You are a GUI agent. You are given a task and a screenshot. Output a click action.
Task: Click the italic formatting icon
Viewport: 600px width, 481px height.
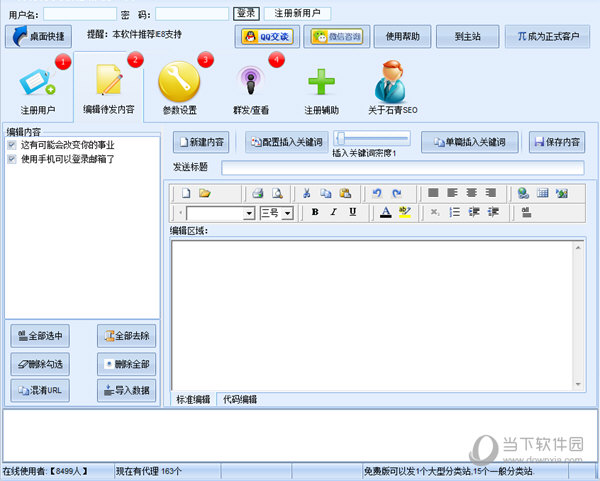click(x=333, y=212)
